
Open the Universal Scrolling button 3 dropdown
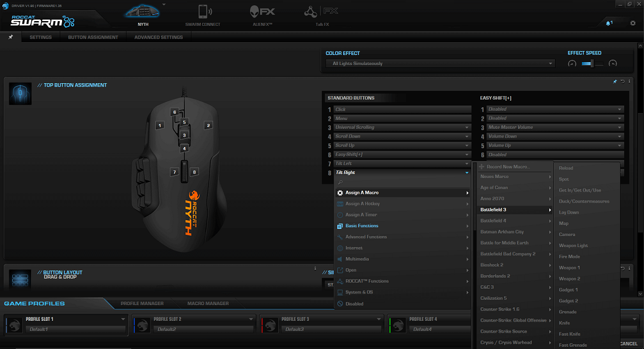click(x=402, y=127)
